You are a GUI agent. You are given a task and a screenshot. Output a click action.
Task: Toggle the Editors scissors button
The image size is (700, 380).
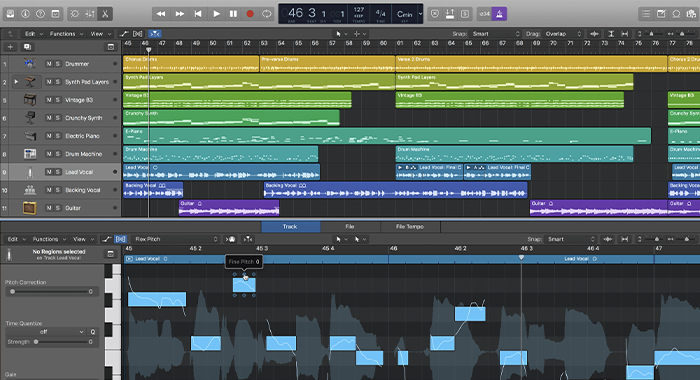click(105, 14)
